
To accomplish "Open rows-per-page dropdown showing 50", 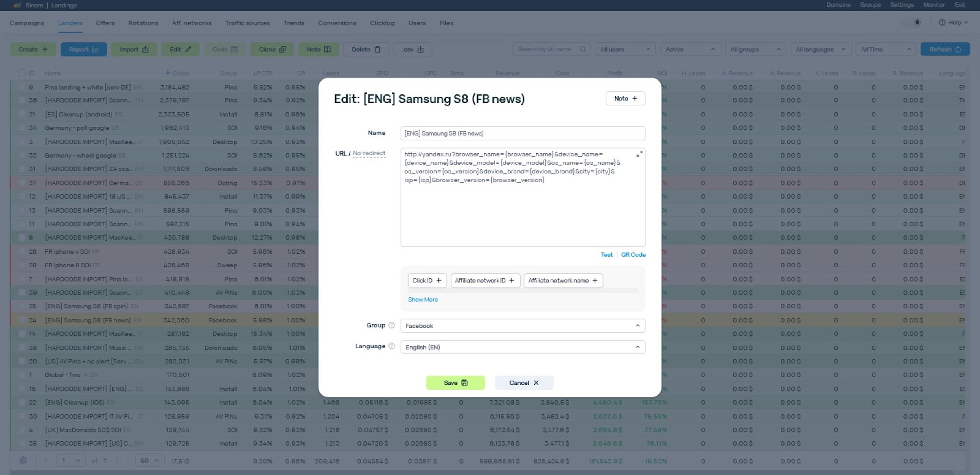I will tap(149, 460).
